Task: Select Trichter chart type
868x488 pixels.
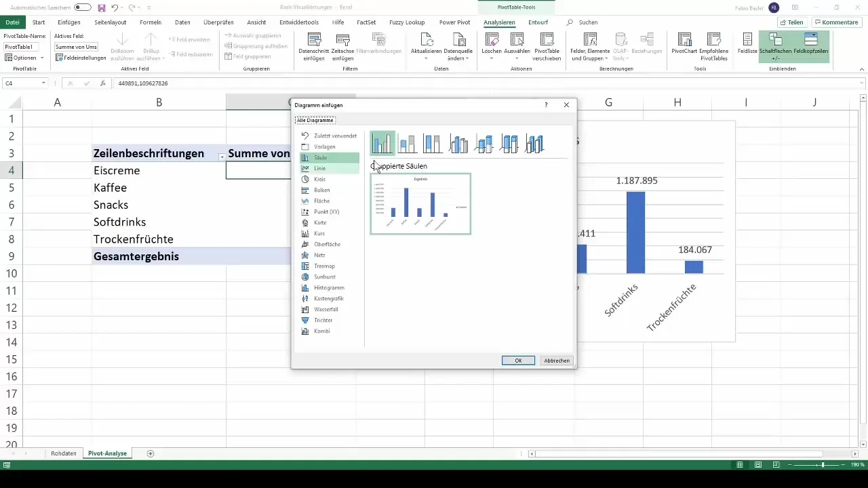Action: tap(329, 320)
